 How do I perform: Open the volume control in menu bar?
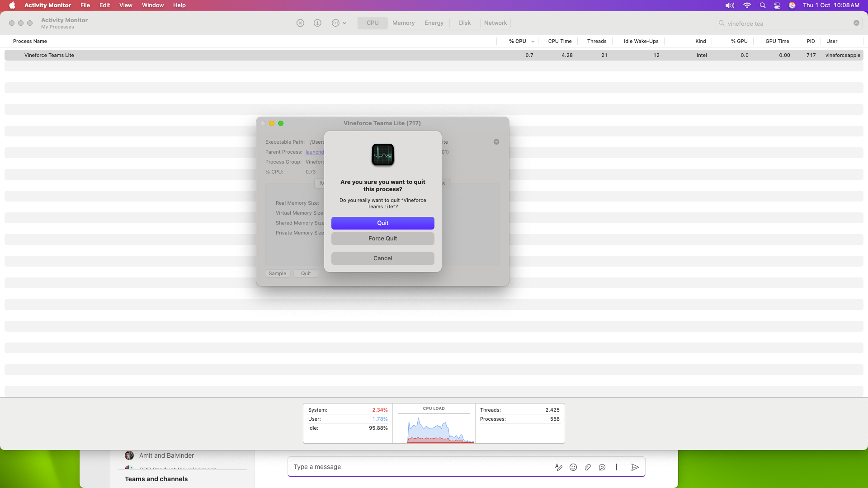[730, 5]
